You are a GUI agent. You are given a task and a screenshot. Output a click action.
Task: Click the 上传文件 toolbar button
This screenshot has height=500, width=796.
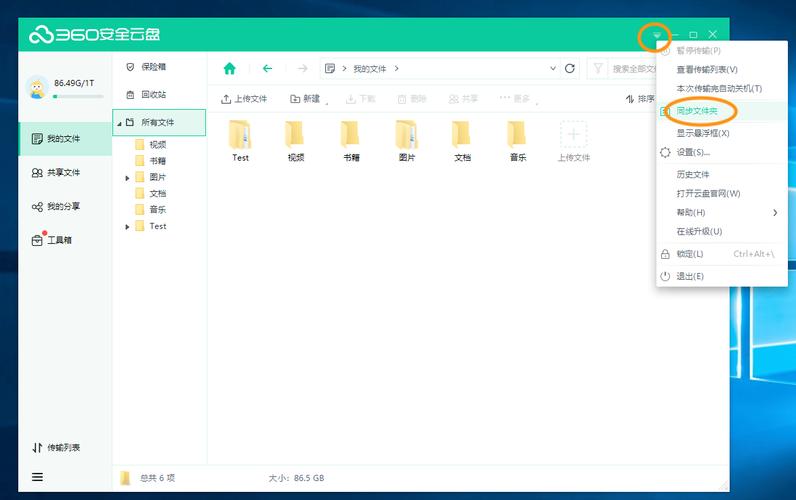244,98
